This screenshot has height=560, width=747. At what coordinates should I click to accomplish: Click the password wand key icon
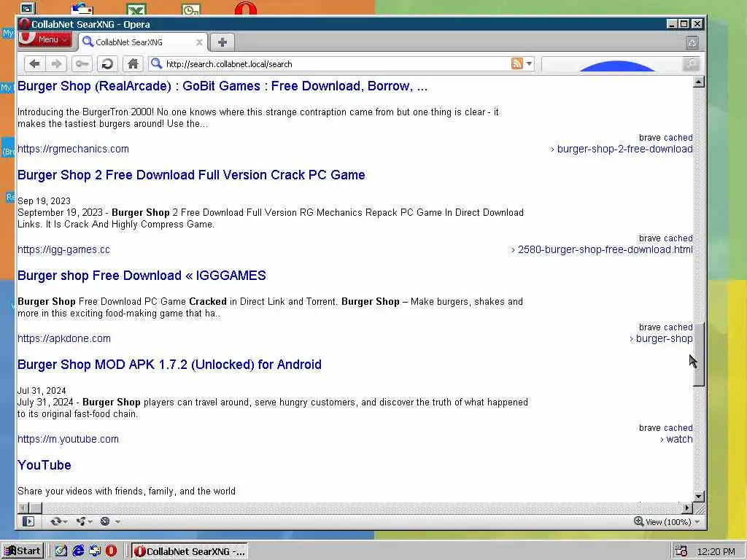click(82, 64)
